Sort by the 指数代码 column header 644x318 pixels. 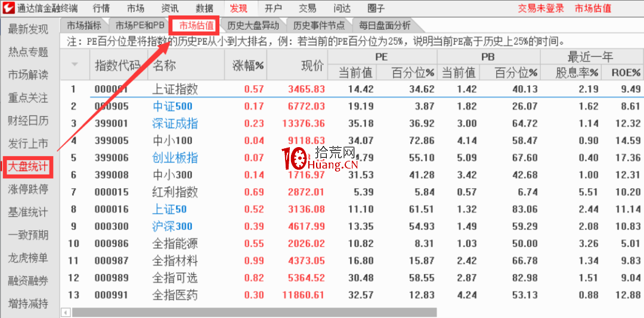[x=118, y=66]
